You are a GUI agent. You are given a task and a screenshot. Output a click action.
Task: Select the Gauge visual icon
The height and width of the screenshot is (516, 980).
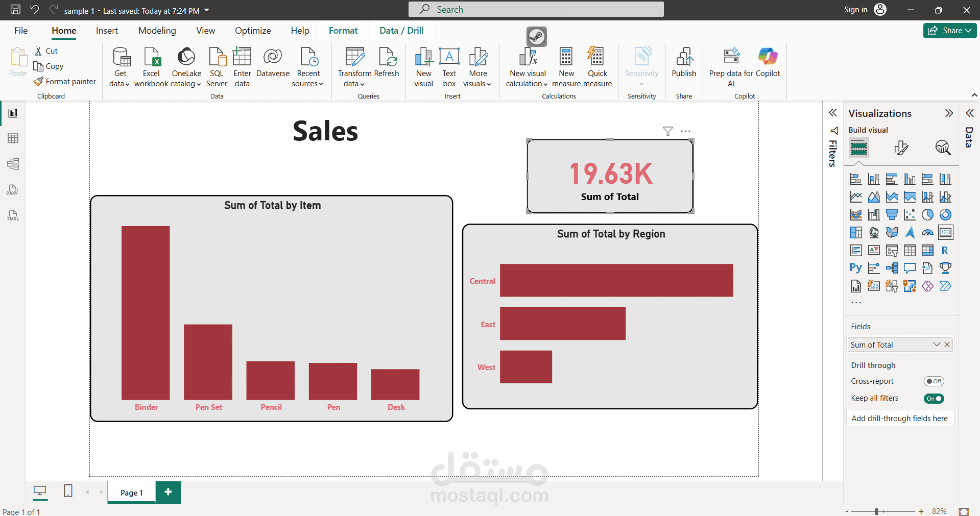point(927,233)
